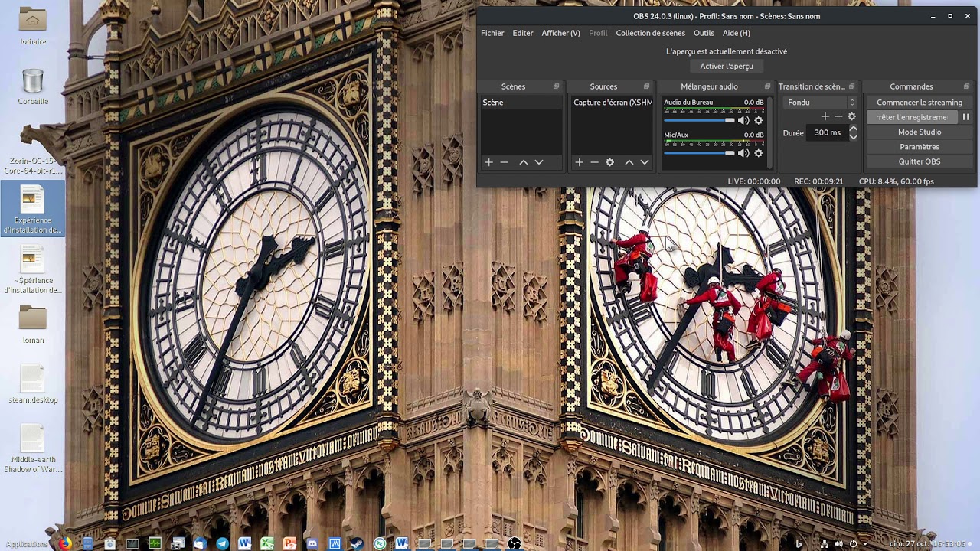
Task: Select the Scène entry in the Scènes list
Action: point(521,103)
